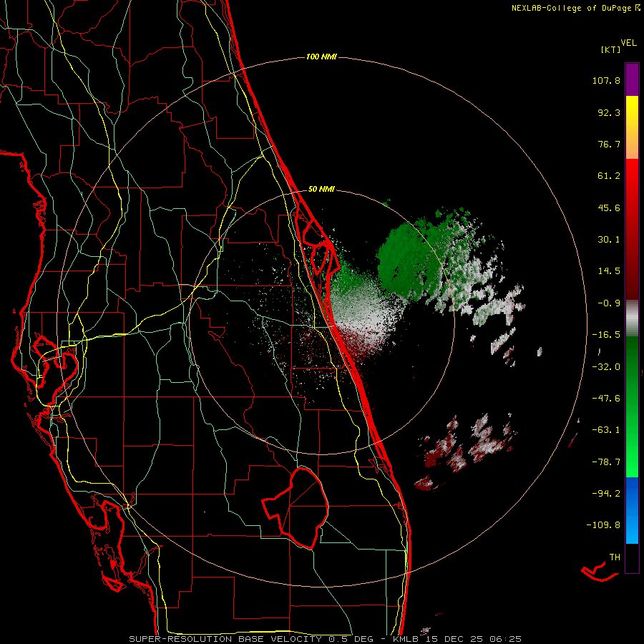Image resolution: width=644 pixels, height=644 pixels.
Task: Click the dark red outbound echoes southeast offshore
Action: click(x=466, y=452)
